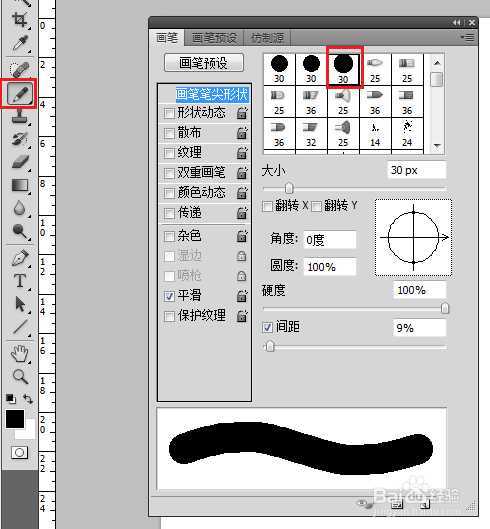Enable the 杂色 checkbox
The width and height of the screenshot is (490, 529).
169,236
